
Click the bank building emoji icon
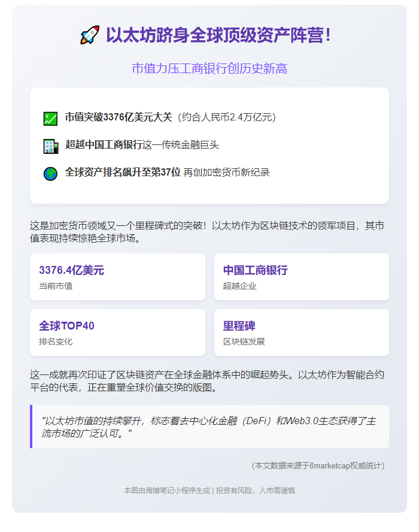[x=50, y=146]
